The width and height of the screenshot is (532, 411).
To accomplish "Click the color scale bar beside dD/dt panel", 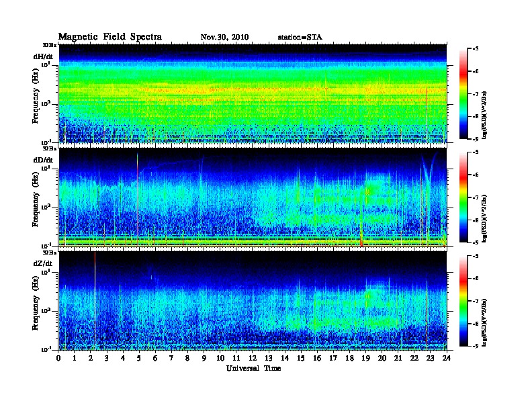I will (x=463, y=197).
